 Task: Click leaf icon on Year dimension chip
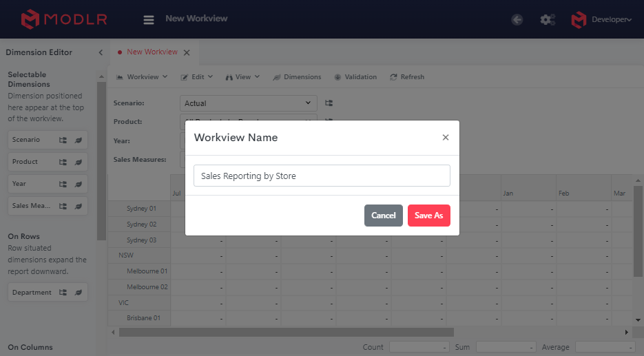(78, 185)
